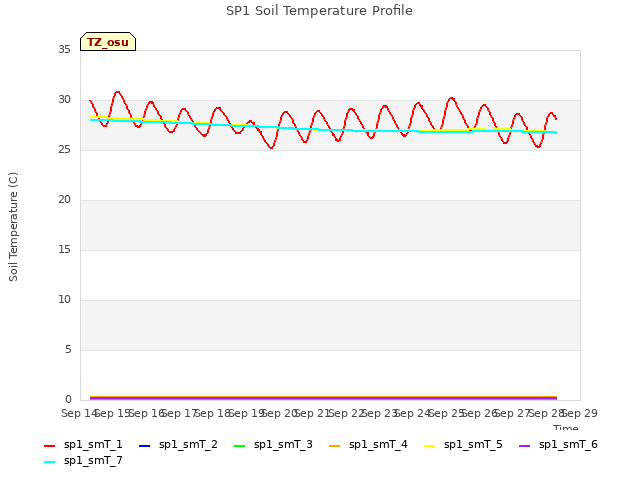640x480 pixels.
Task: Click the 35 y-axis tick label
Action: [64, 49]
